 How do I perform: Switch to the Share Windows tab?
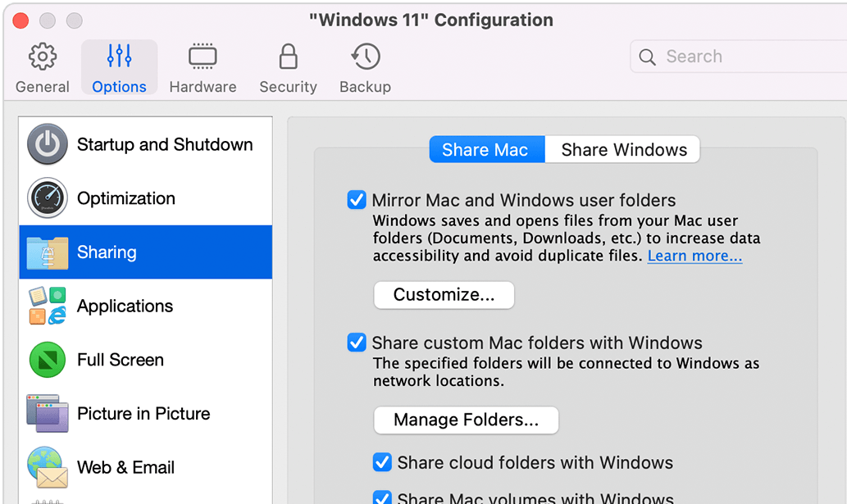(623, 149)
